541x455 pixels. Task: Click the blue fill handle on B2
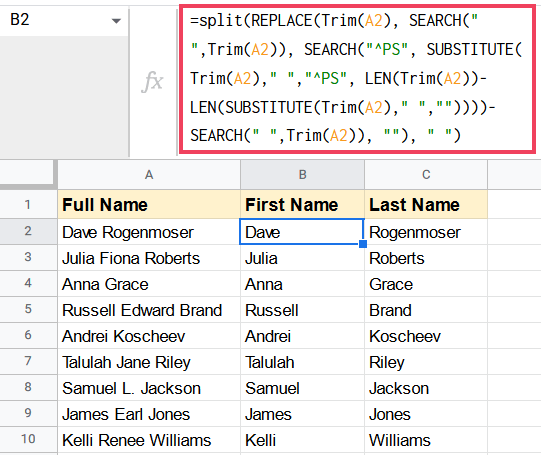(363, 244)
